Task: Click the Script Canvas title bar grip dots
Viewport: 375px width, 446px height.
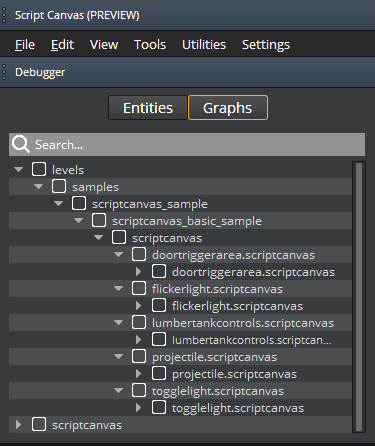Action: (4, 15)
